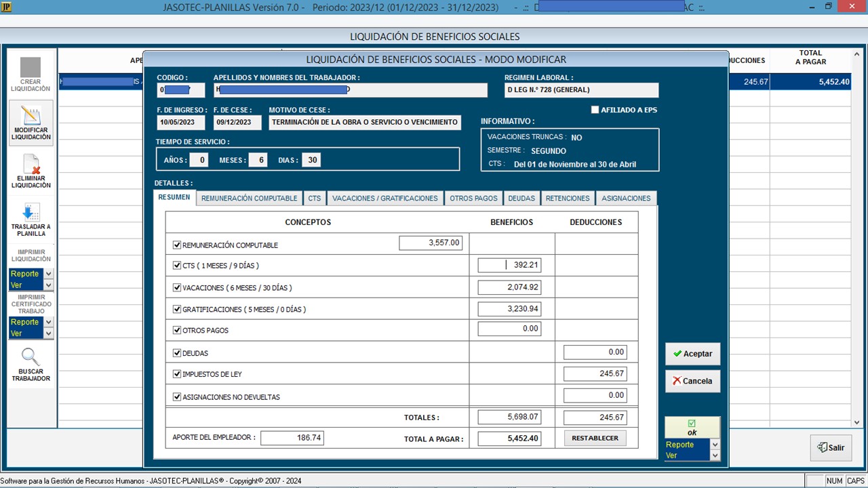Open the Asignaciones tab

[626, 199]
